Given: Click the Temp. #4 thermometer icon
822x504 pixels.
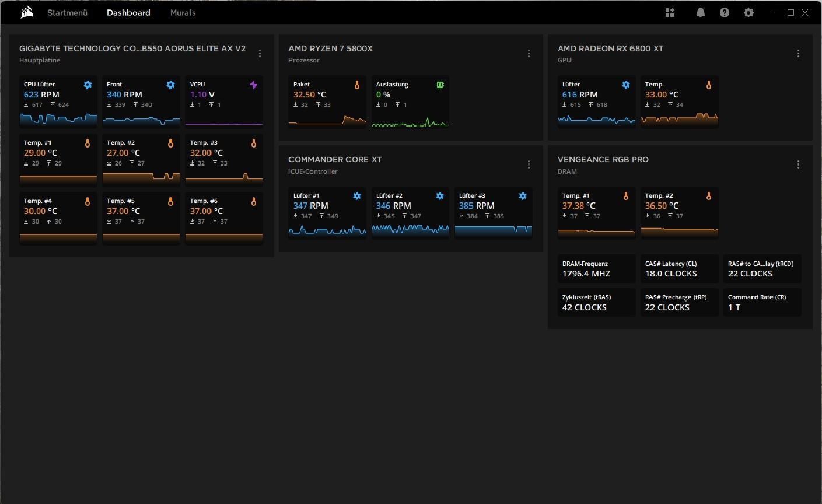Looking at the screenshot, I should (x=88, y=201).
